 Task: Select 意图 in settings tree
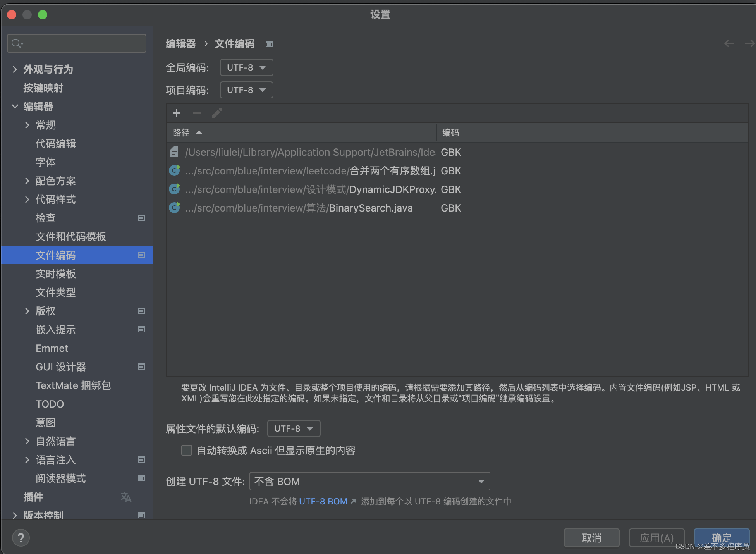click(46, 423)
